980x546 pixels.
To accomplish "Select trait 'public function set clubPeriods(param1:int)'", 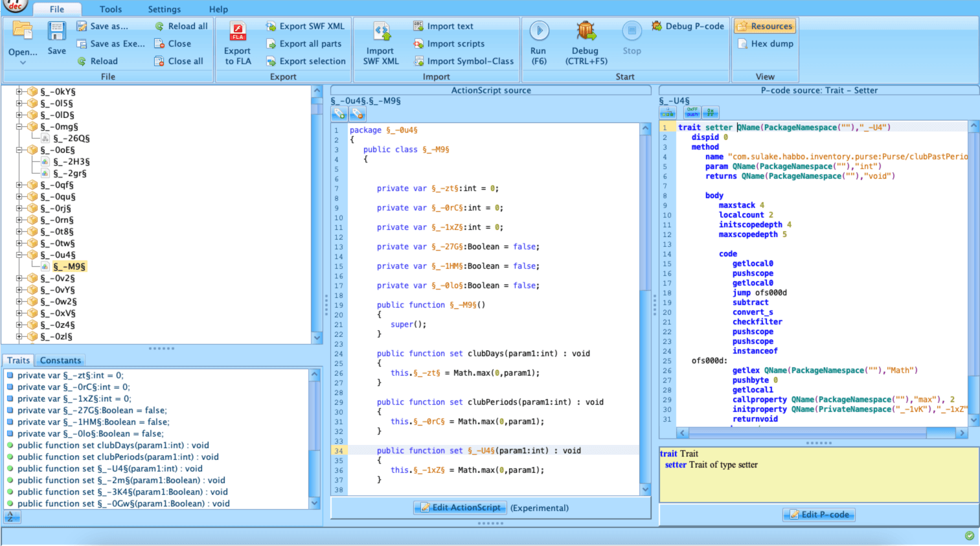I will click(118, 457).
